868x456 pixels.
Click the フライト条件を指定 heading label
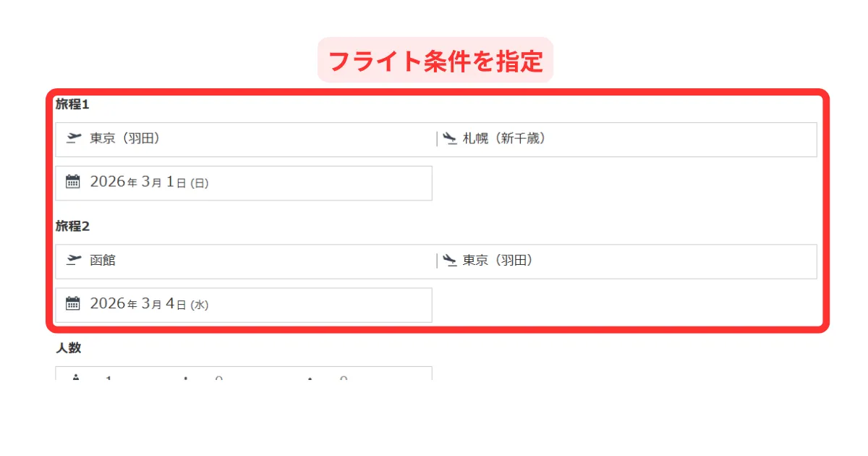tap(435, 61)
